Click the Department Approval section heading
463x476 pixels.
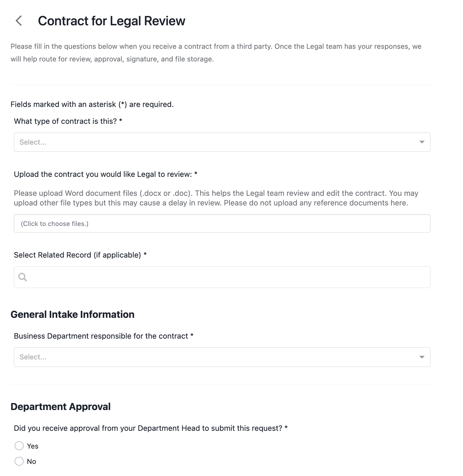tap(61, 406)
